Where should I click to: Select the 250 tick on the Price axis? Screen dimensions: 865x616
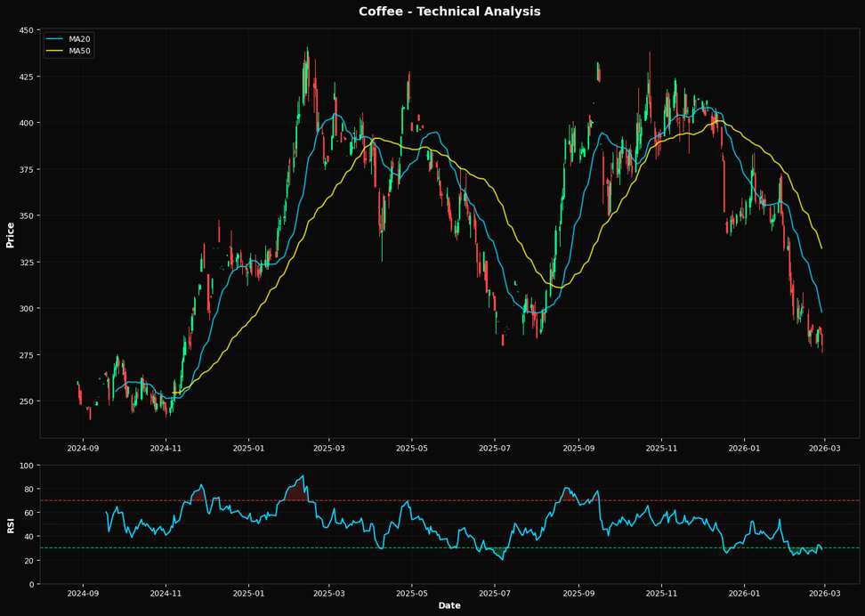[x=27, y=401]
